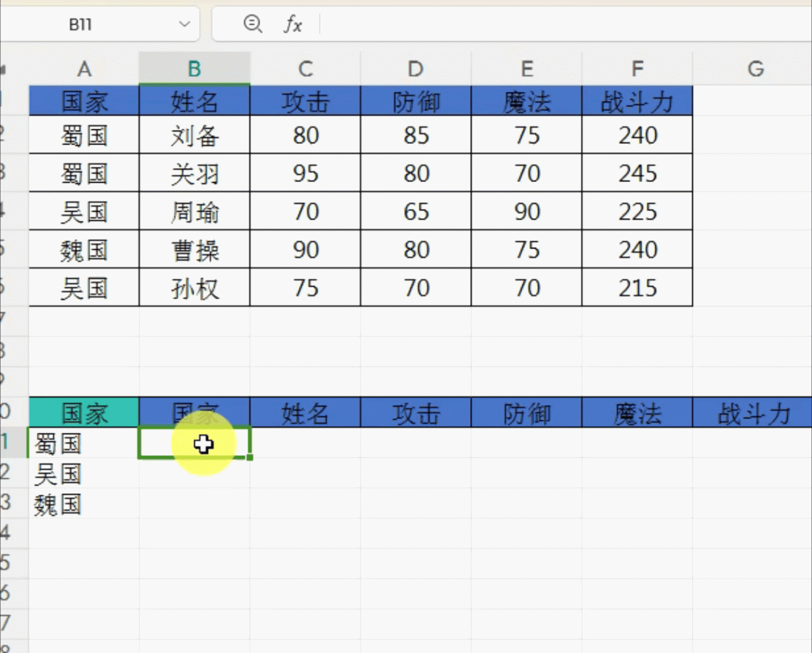Click the 吴国 cell in 周瑜's row
This screenshot has width=812, height=653.
(x=84, y=211)
